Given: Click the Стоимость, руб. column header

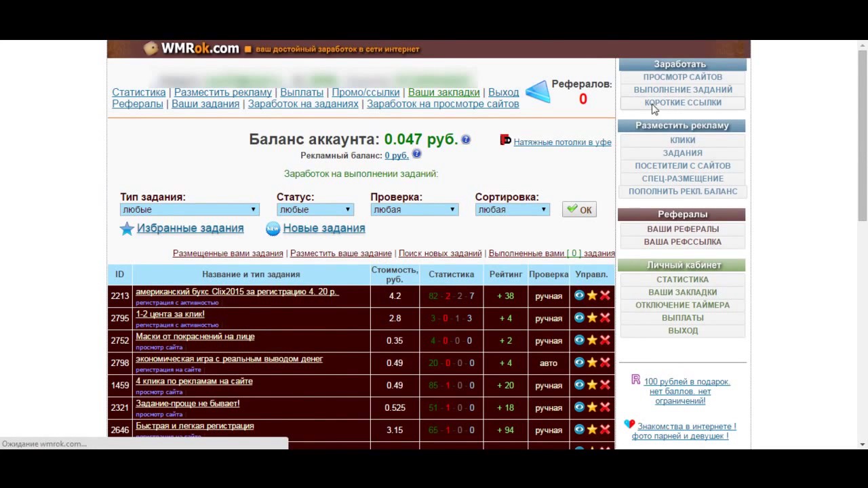Looking at the screenshot, I should (x=395, y=274).
